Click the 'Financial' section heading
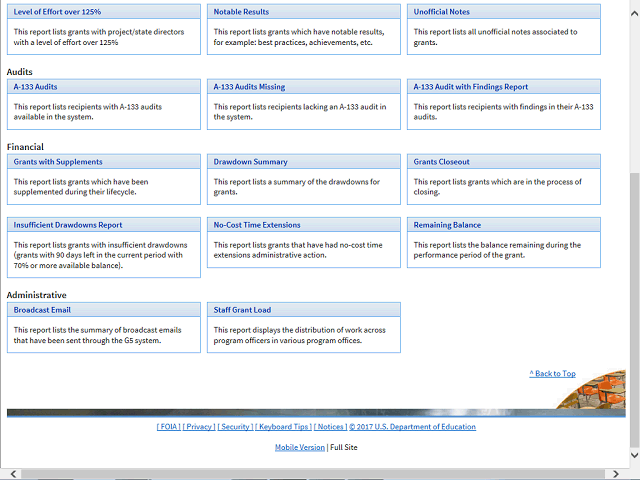The width and height of the screenshot is (640, 480). tap(25, 147)
